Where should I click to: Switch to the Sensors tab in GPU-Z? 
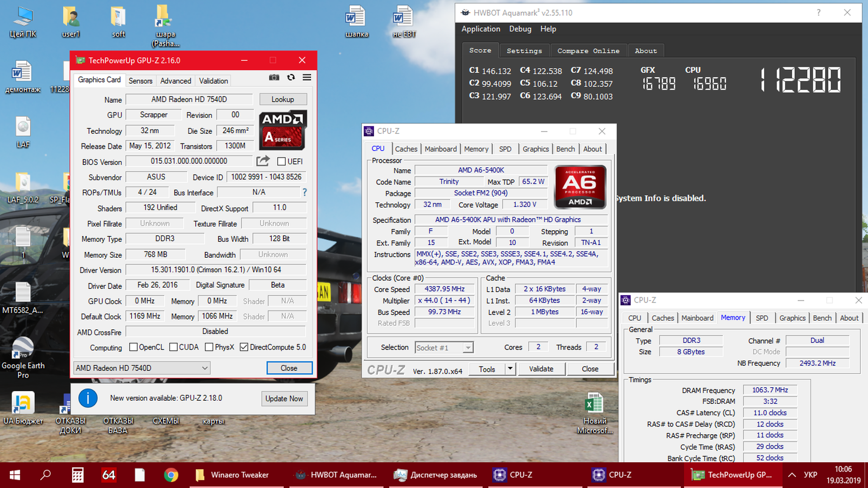[140, 81]
